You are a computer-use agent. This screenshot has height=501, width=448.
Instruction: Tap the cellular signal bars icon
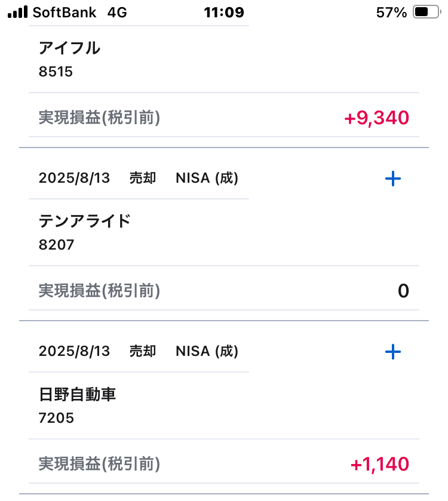click(x=17, y=12)
